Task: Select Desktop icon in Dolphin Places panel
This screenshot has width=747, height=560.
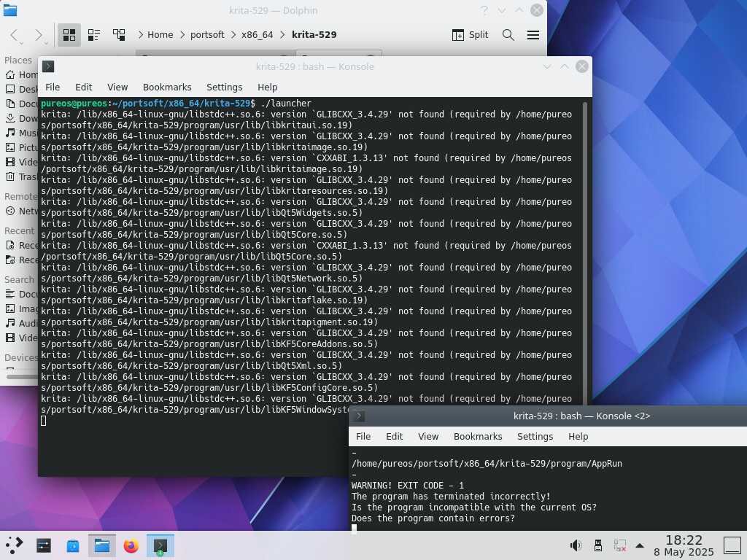Action: 10,89
